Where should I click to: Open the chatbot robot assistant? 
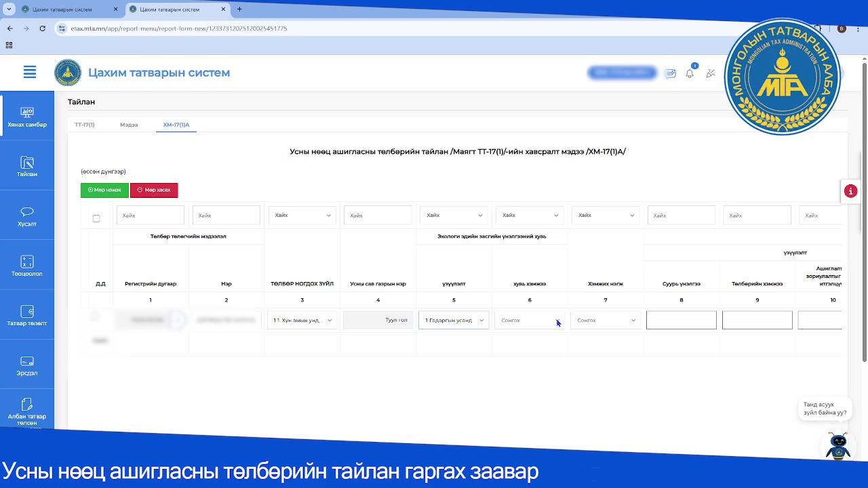coord(838,447)
